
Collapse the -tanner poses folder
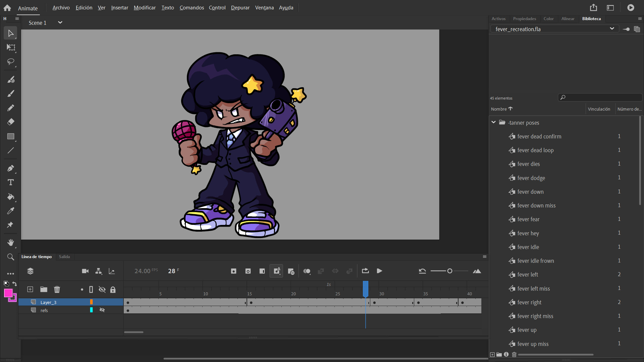coord(494,122)
